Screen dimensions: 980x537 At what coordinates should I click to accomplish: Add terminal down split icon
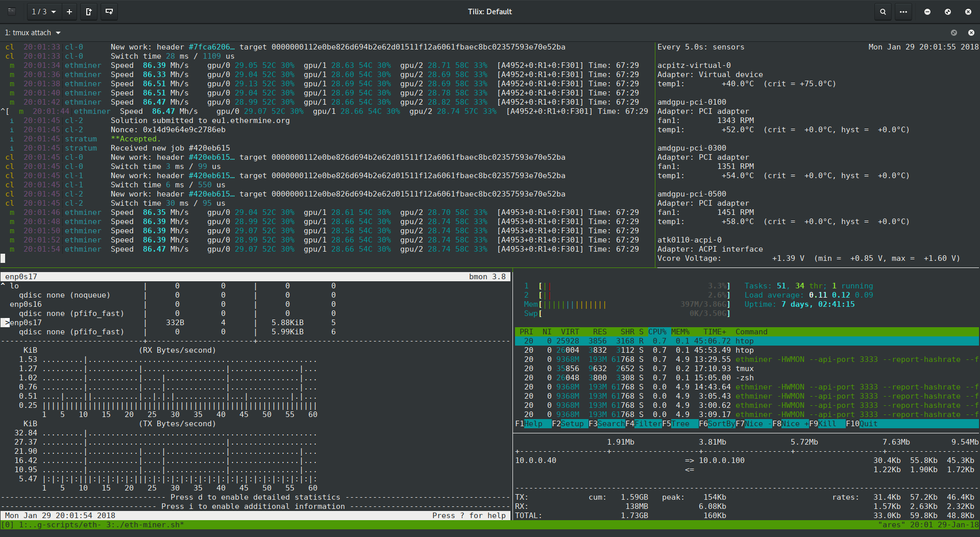[x=109, y=11]
